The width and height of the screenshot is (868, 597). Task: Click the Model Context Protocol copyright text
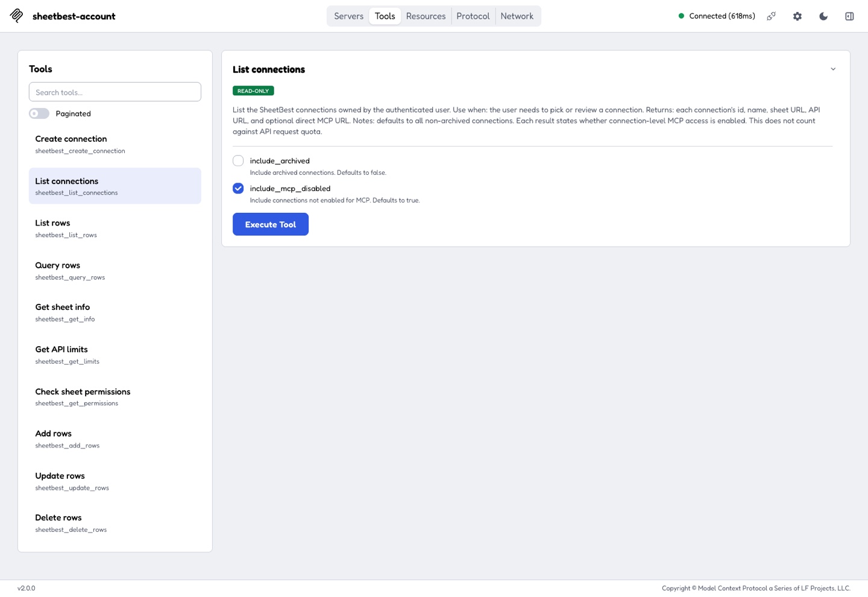(756, 589)
